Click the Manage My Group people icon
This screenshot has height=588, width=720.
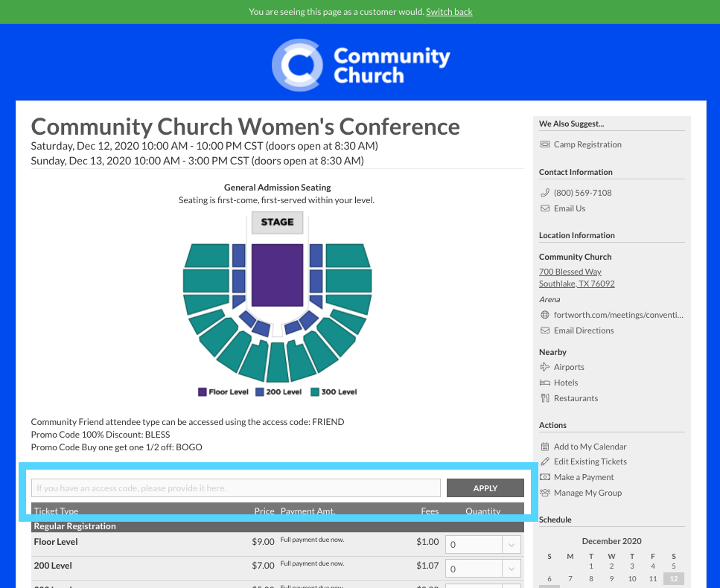tap(544, 493)
